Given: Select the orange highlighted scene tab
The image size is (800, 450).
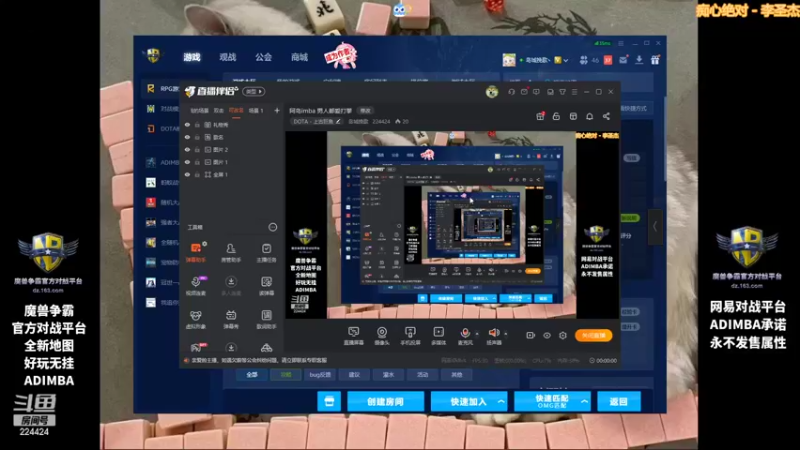Looking at the screenshot, I should pos(236,110).
